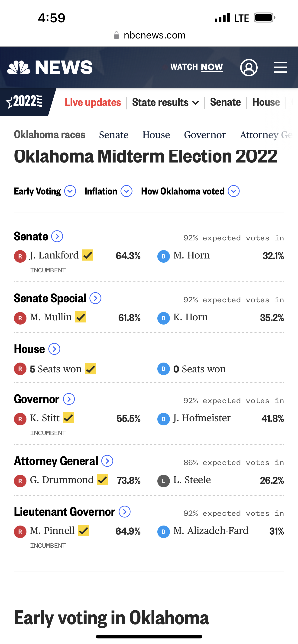The image size is (298, 644).
Task: Tap the 2022 election badge icon
Action: pos(25,102)
